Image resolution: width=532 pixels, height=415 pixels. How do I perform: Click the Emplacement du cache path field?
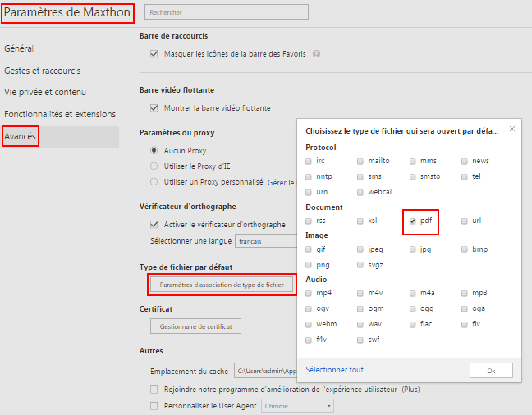pyautogui.click(x=266, y=371)
